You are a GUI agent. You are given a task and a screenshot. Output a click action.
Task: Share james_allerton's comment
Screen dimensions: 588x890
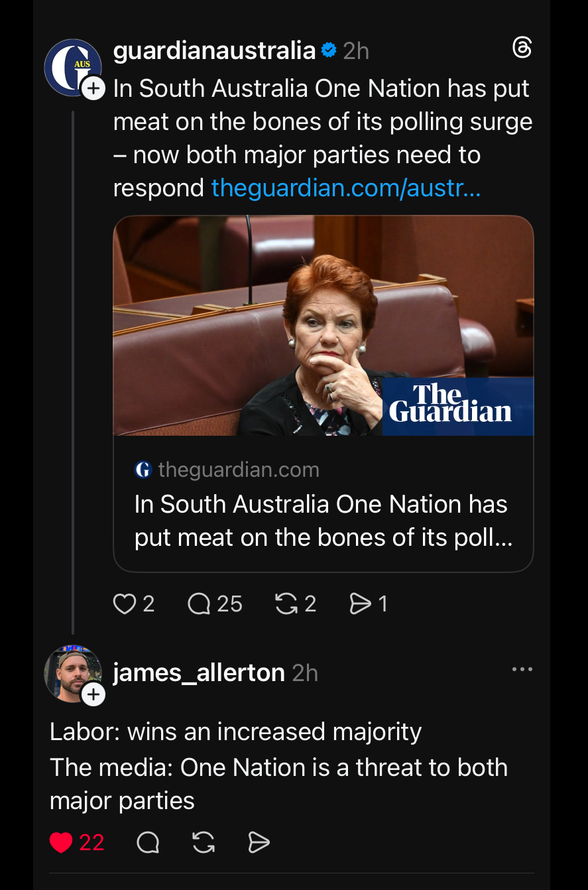(259, 842)
